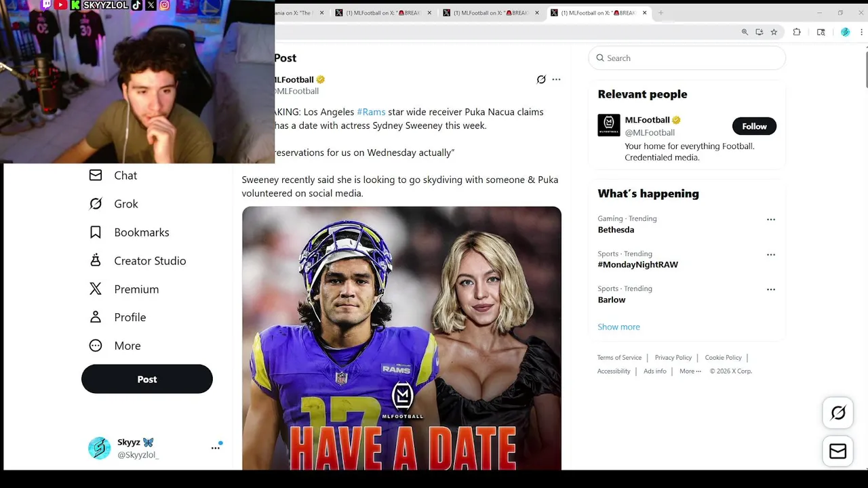Open the Premium page via X logo item

pos(123,289)
